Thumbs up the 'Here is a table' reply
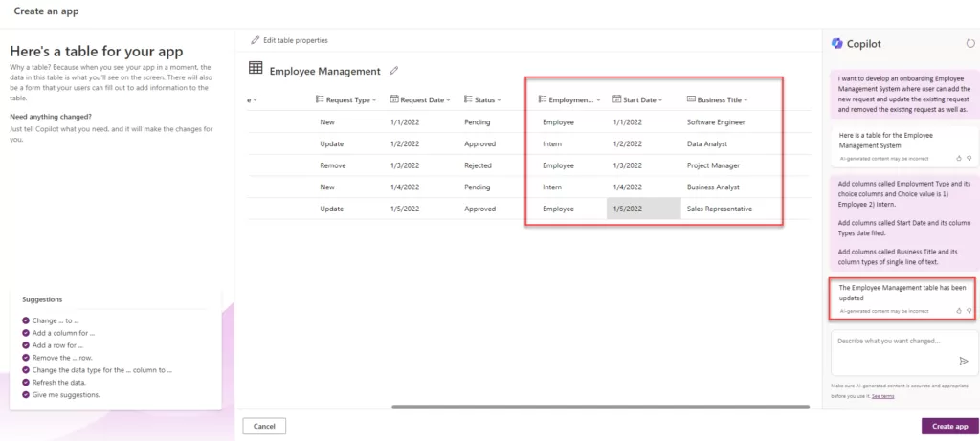 click(x=958, y=158)
